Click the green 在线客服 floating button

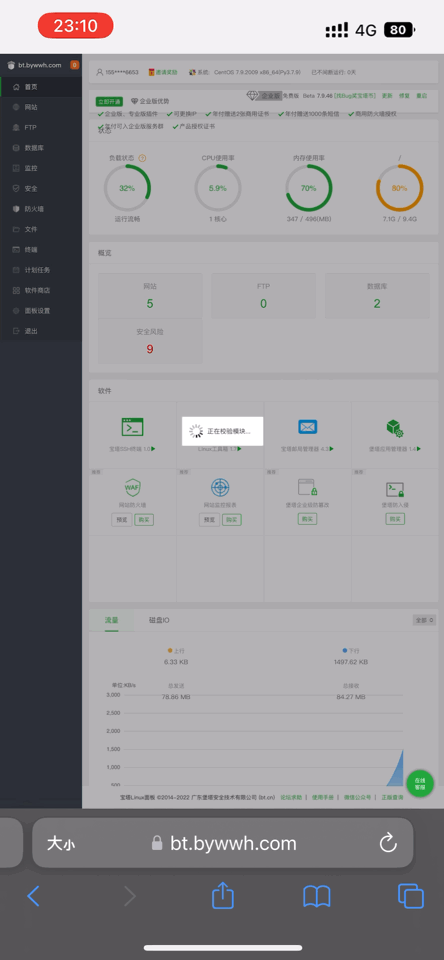(420, 783)
